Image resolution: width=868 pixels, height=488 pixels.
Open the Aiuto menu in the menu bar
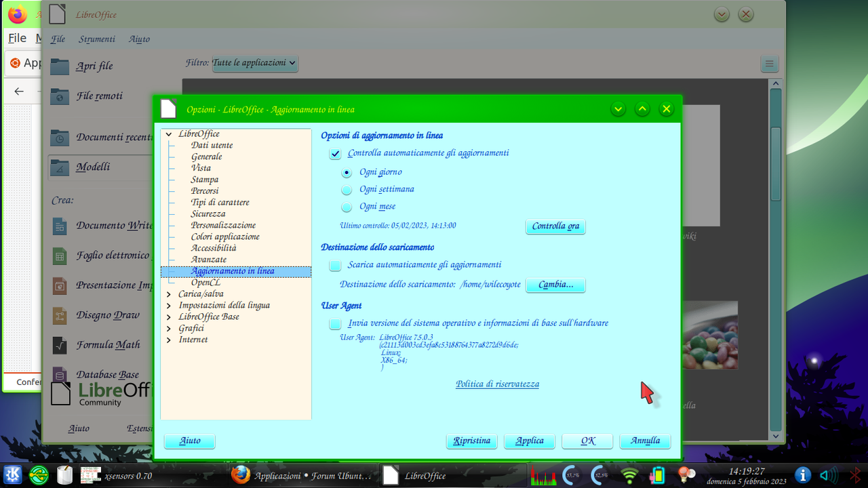(139, 39)
